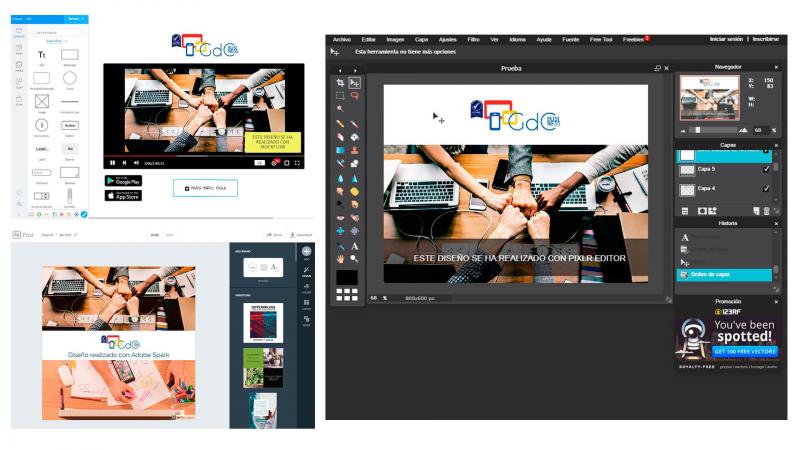800x450 pixels.
Task: Click MÁS INFO AQUÍ button
Action: coord(205,188)
